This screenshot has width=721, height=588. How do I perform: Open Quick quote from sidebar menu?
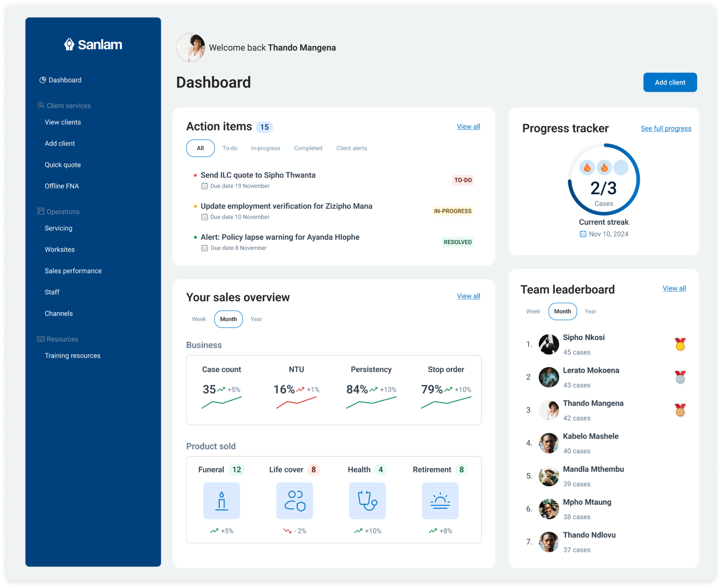tap(63, 165)
